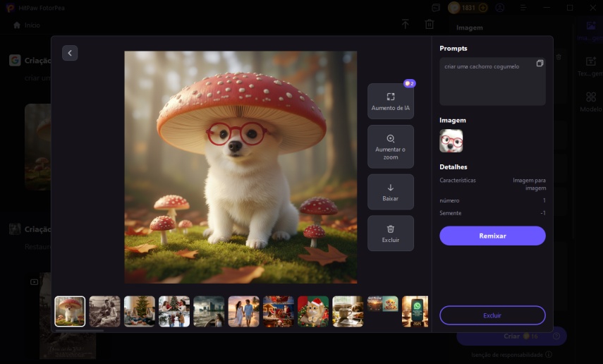Click the upload arrow icon in top toolbar

pos(406,25)
